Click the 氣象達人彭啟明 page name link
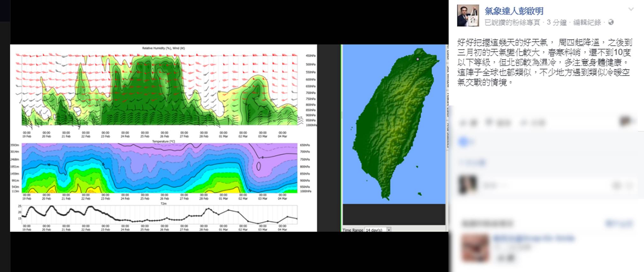 point(514,11)
